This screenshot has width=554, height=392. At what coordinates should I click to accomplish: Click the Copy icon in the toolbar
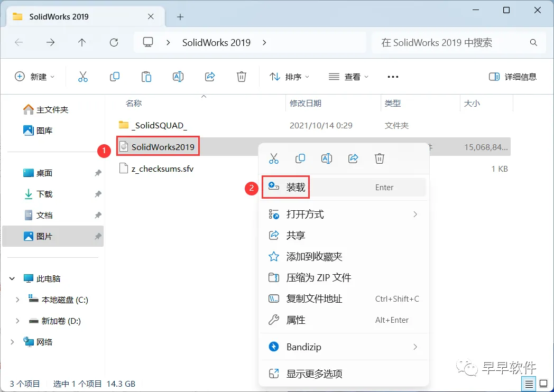tap(115, 77)
